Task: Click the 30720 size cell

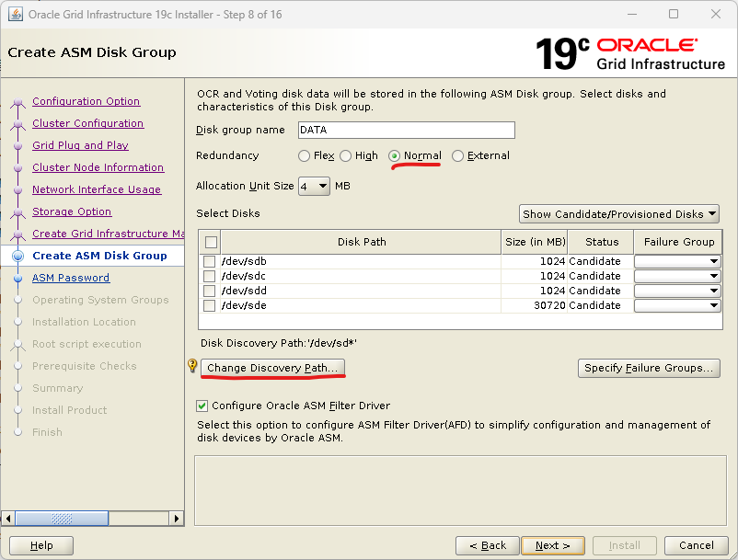Action: click(535, 305)
